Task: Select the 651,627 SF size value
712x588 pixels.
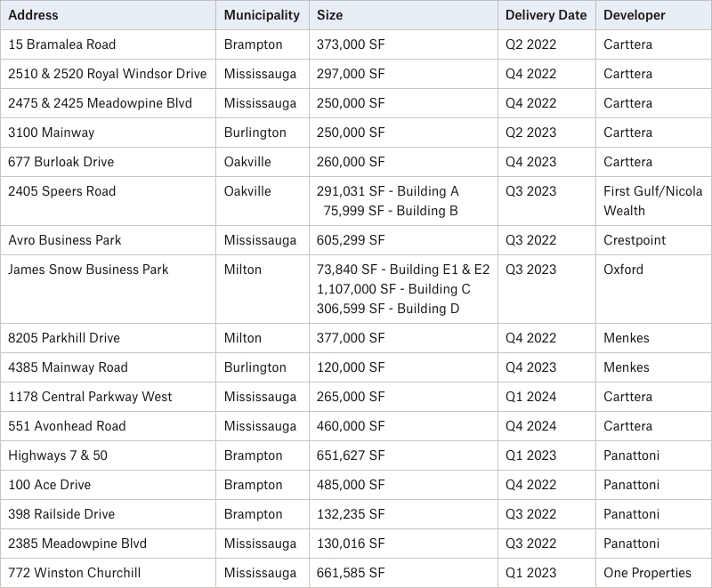Action: point(351,455)
